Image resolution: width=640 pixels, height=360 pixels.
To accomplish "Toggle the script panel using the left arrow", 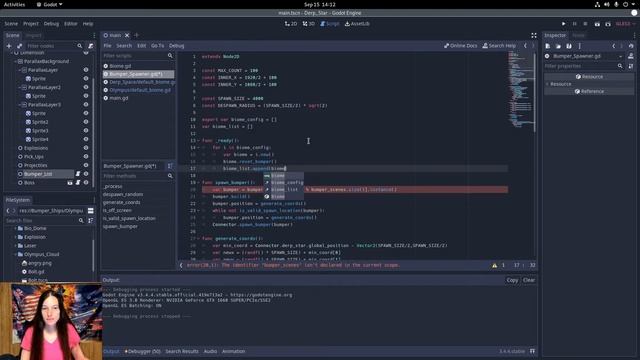I will pos(181,265).
